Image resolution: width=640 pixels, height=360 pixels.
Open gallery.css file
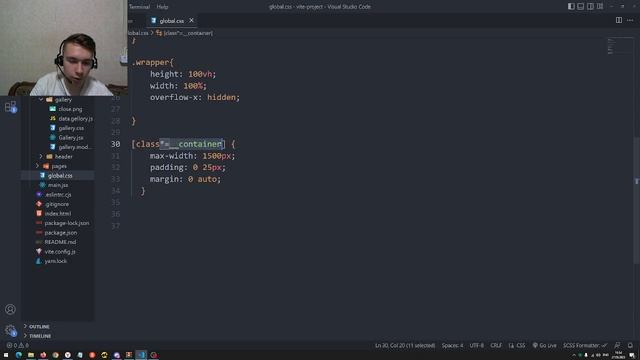point(71,128)
